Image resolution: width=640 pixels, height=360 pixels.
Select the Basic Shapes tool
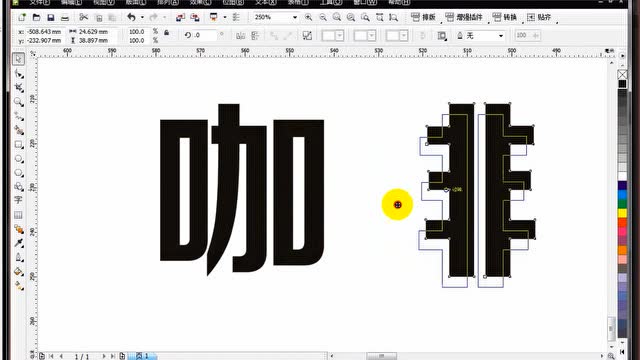18,187
